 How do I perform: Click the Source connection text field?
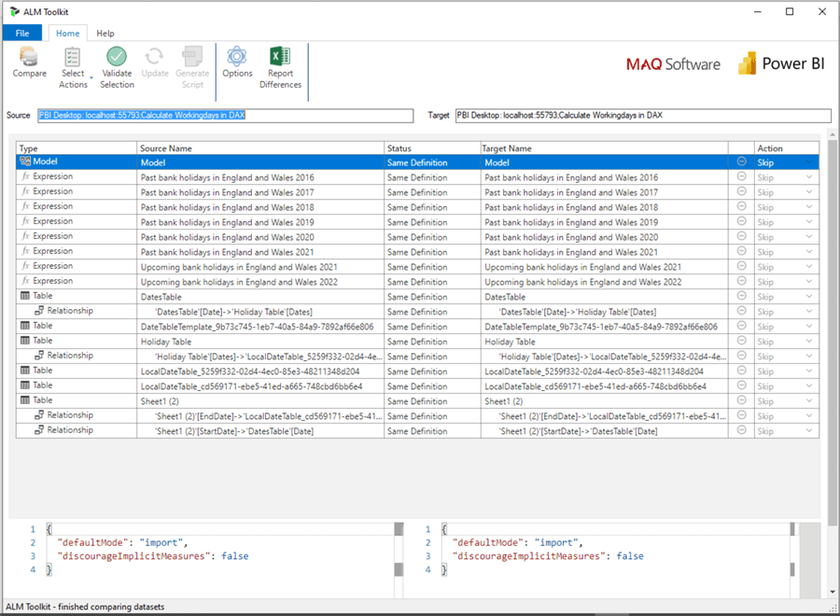point(224,116)
